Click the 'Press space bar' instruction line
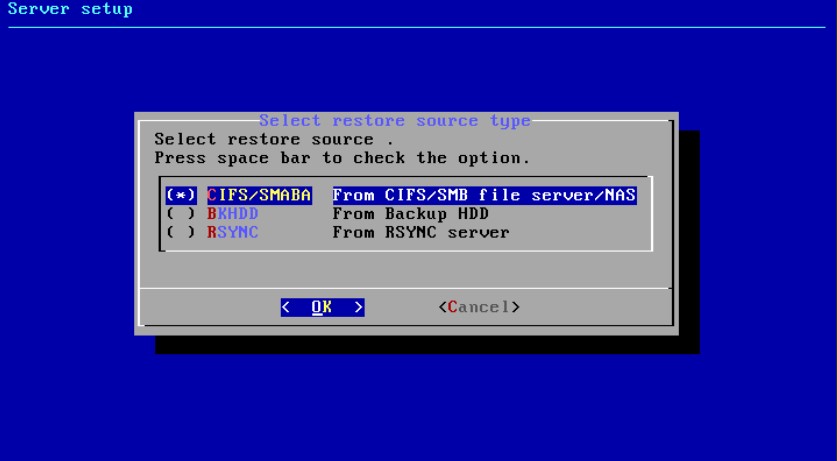 click(342, 158)
